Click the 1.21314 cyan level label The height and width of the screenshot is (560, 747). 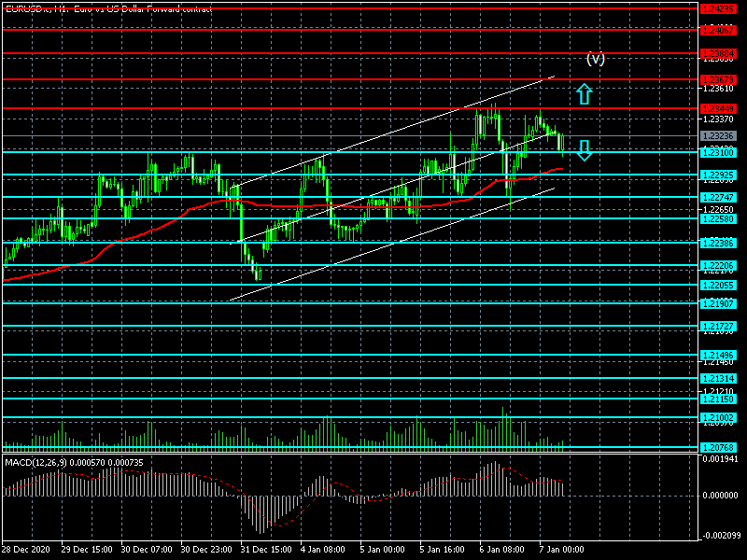717,378
